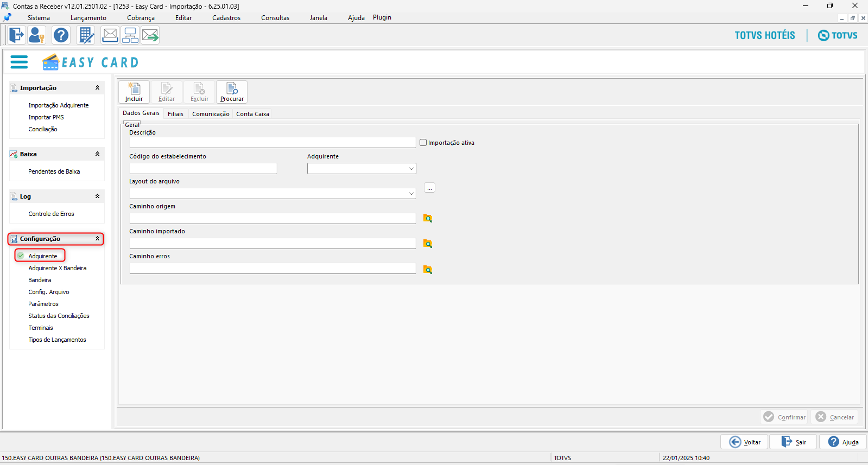This screenshot has width=868, height=465.
Task: Browse folder for Caminho importado
Action: [x=428, y=244]
